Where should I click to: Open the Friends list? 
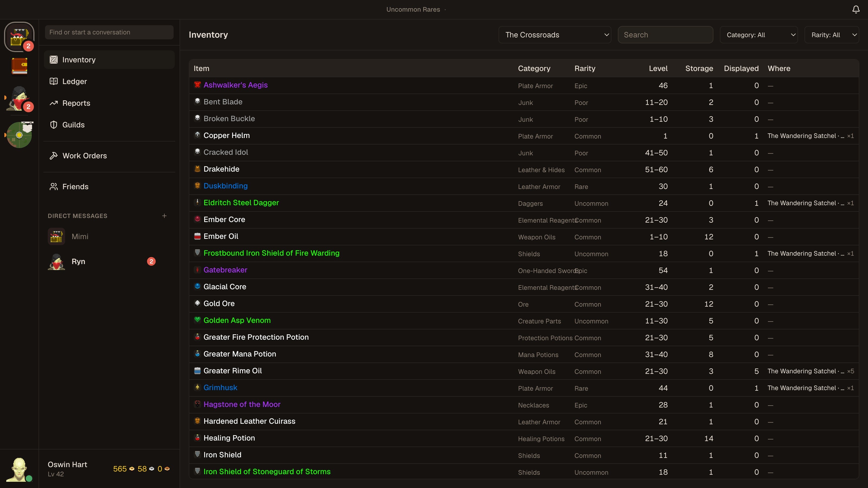[x=109, y=187]
